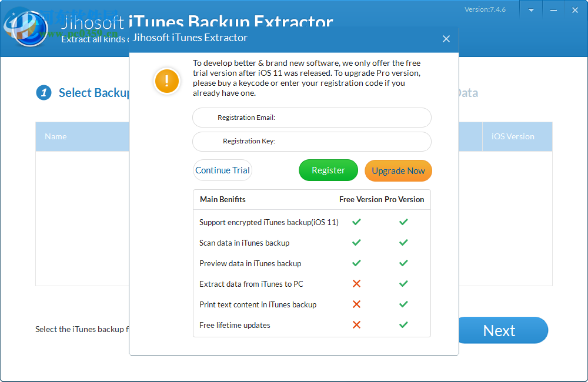Viewport: 588px width, 382px height.
Task: Open the title bar dropdown arrow menu
Action: coord(531,9)
